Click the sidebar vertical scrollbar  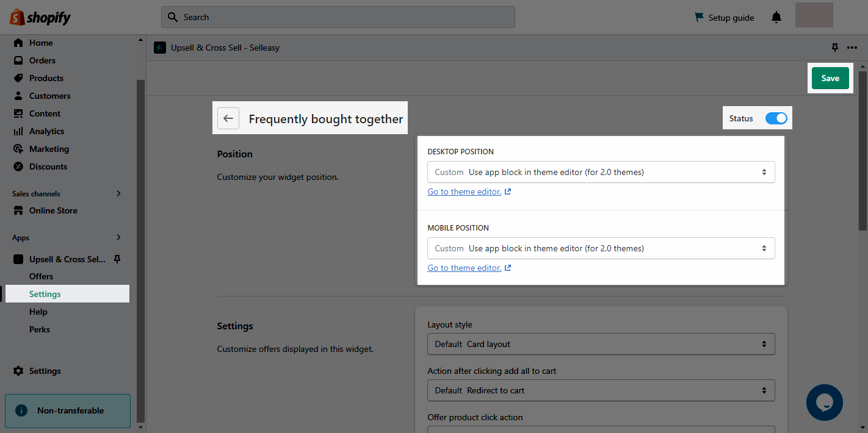(x=140, y=250)
